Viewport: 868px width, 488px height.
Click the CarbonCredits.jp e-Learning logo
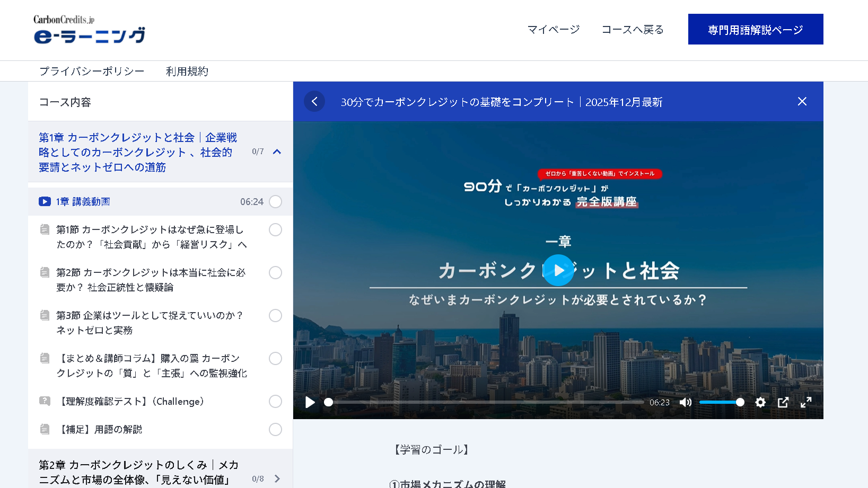tap(89, 29)
